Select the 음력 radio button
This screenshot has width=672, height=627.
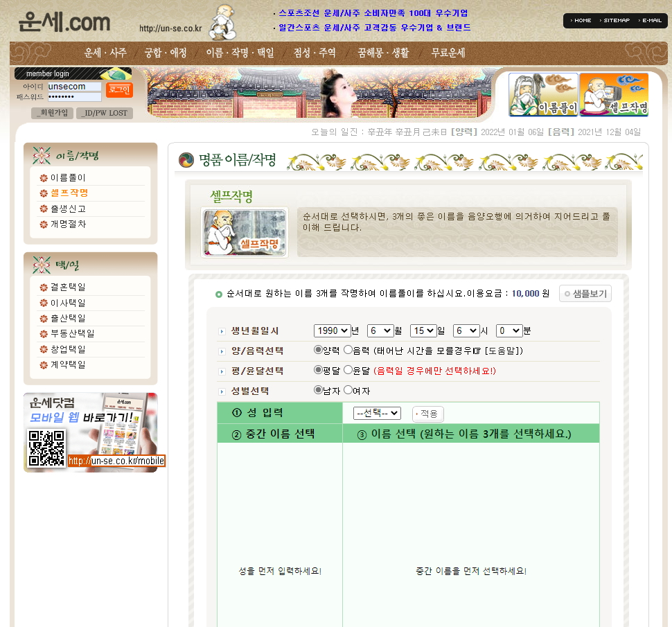pyautogui.click(x=348, y=351)
